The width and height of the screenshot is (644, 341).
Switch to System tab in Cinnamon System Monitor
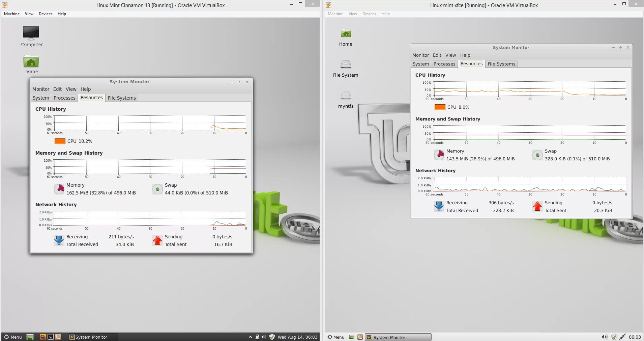(41, 98)
